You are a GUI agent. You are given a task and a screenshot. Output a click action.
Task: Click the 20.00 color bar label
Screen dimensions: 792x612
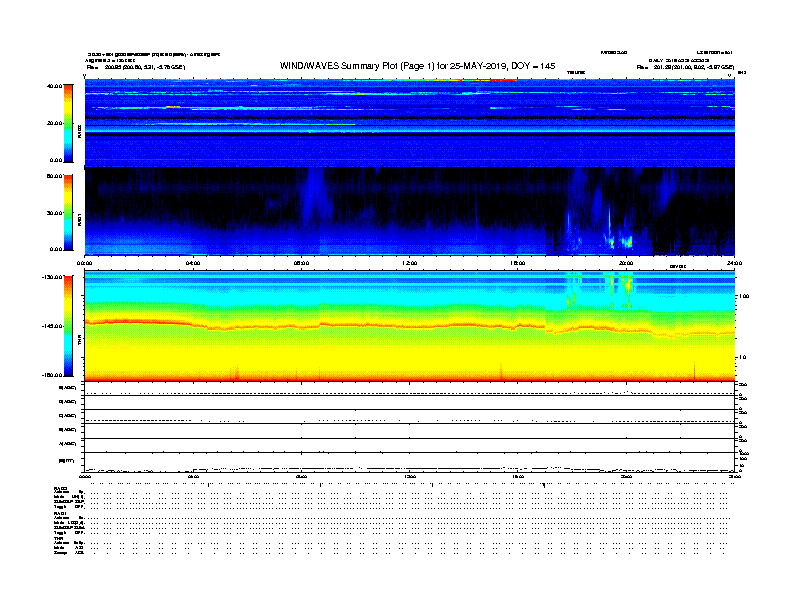click(x=54, y=123)
